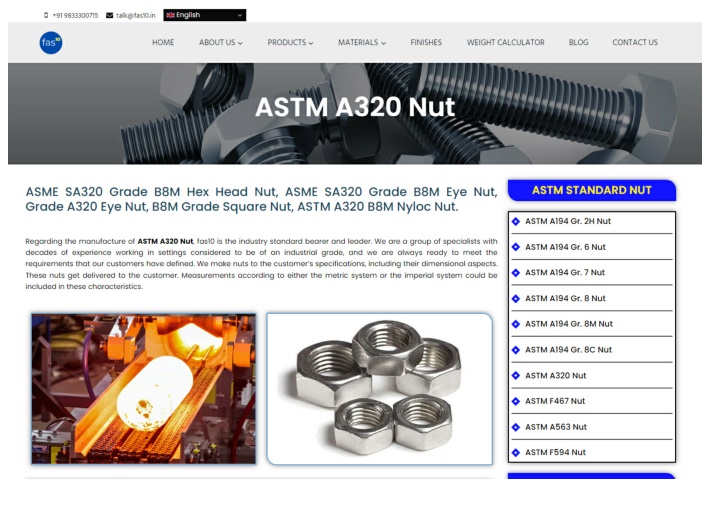
Task: Open ASTM A194 Gr. 8 Nut link
Action: tap(565, 299)
